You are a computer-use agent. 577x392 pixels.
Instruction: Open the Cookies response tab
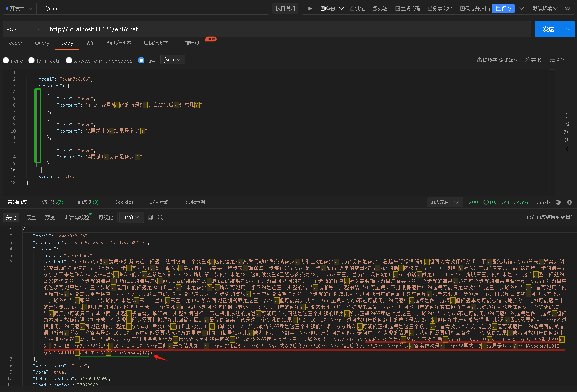point(124,202)
